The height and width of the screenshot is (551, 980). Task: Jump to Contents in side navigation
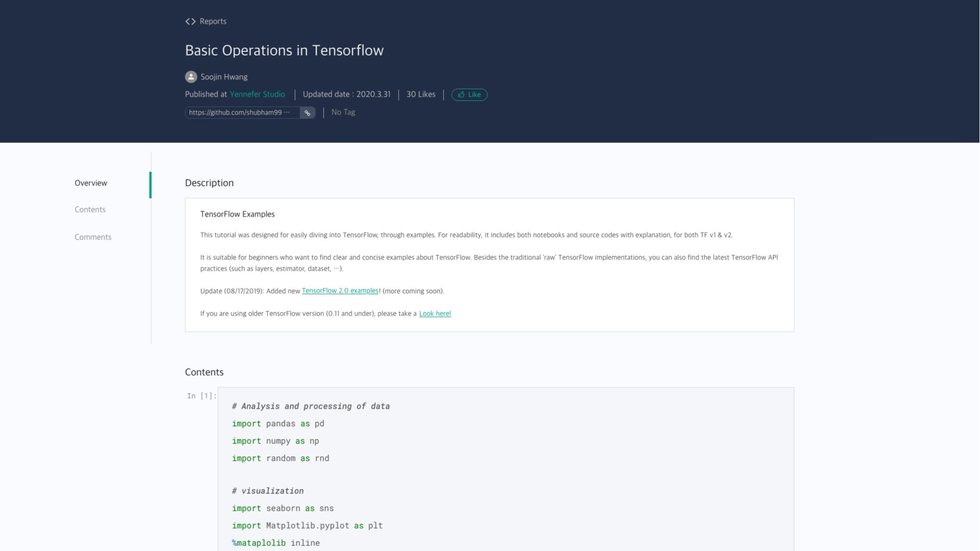tap(90, 210)
